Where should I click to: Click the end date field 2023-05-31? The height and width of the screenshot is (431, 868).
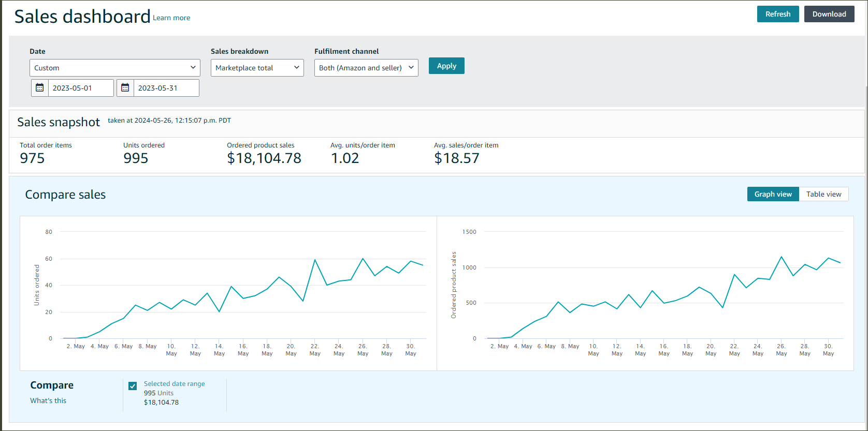166,88
